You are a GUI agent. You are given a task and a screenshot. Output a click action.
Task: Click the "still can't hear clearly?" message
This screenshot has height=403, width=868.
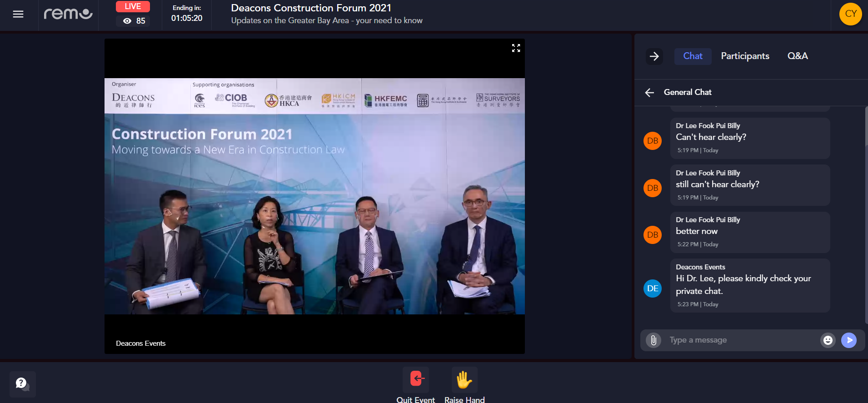pyautogui.click(x=750, y=185)
